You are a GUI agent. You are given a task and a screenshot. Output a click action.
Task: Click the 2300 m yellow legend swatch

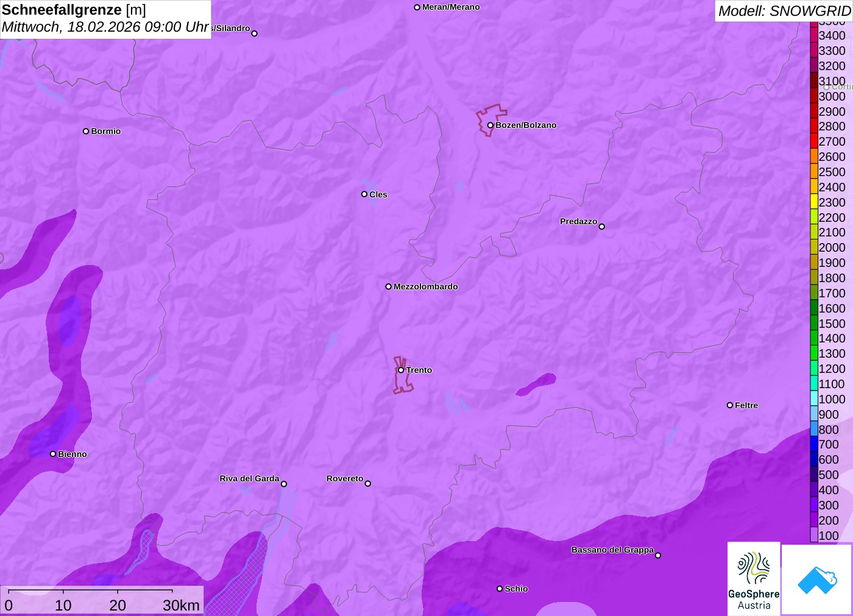814,202
